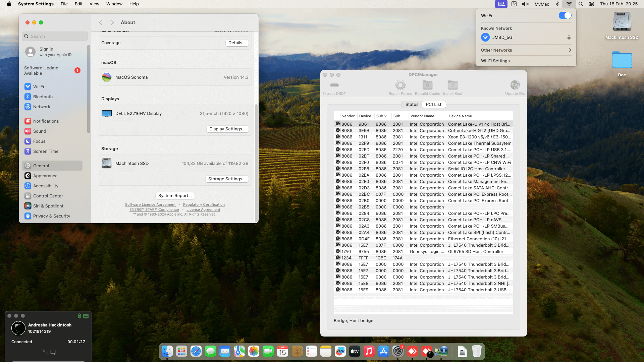
Task: Open Privacy & Security in sidebar
Action: coord(52,216)
